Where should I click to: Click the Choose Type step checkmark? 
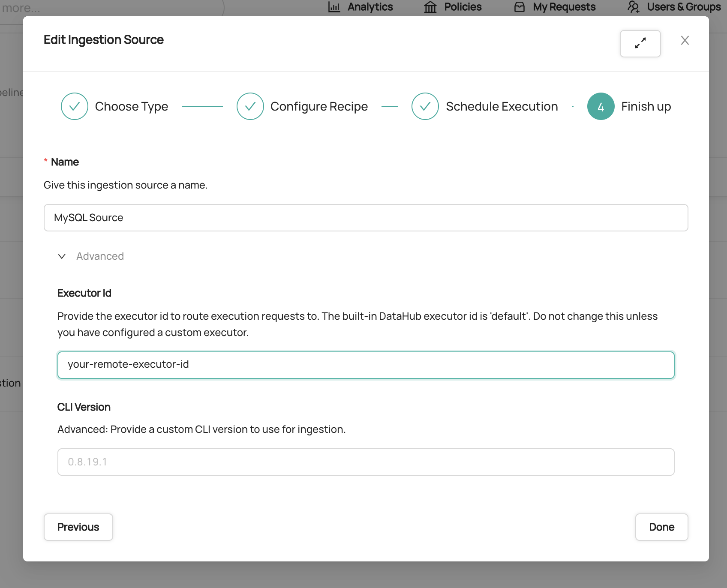tap(75, 106)
